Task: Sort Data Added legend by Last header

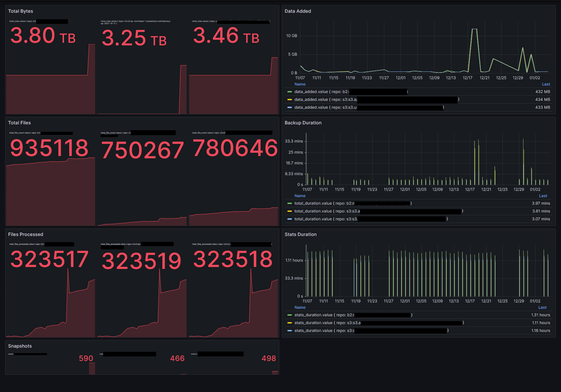Action: pyautogui.click(x=546, y=84)
